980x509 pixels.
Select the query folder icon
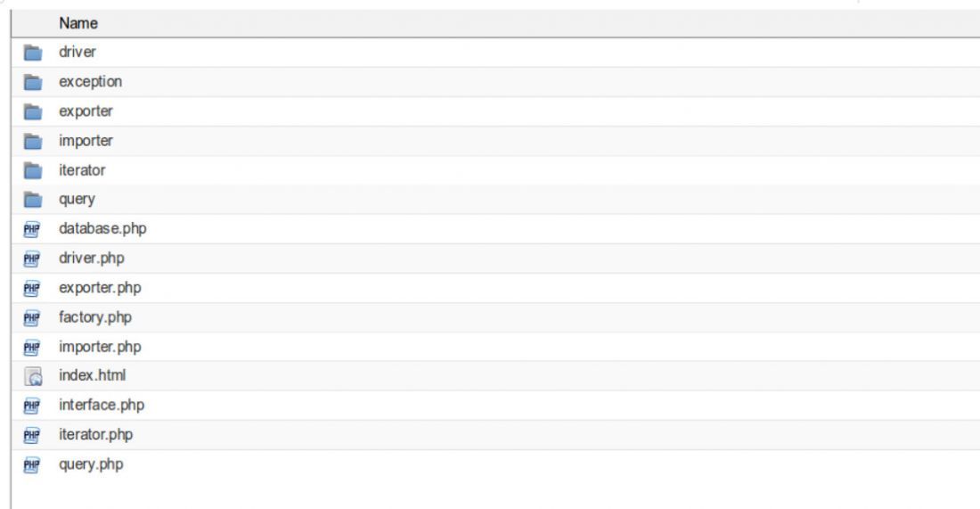point(32,200)
